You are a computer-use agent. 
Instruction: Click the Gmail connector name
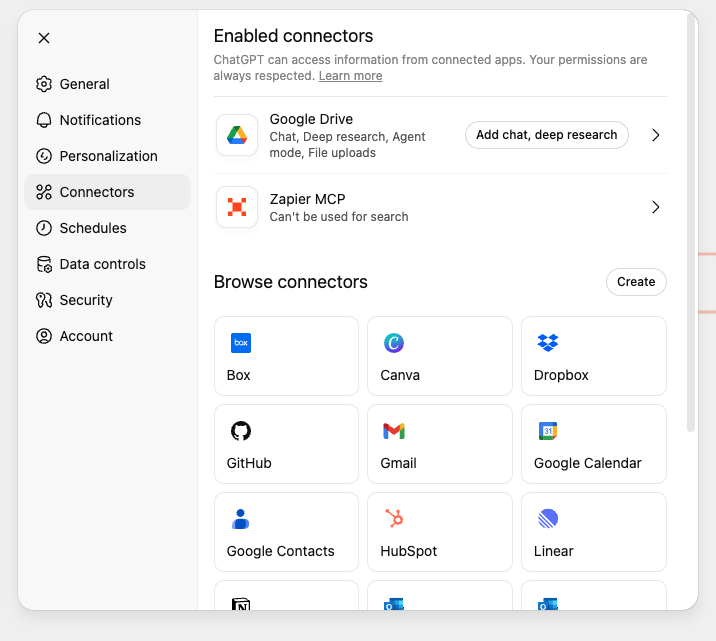(x=399, y=463)
